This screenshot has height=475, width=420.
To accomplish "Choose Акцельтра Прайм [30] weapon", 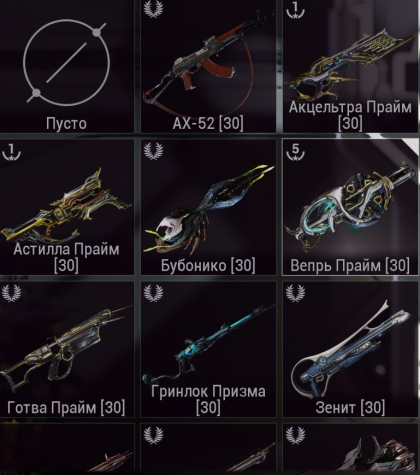I will pyautogui.click(x=351, y=66).
